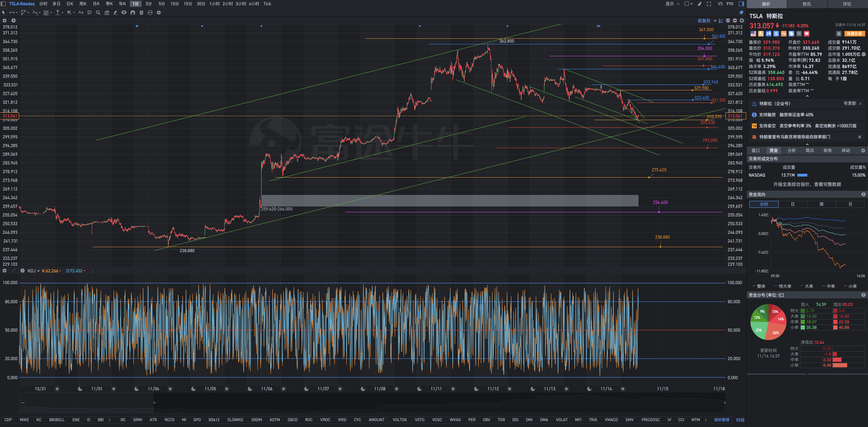
Task: Open the KDJ indicator name dropdown
Action: point(34,271)
